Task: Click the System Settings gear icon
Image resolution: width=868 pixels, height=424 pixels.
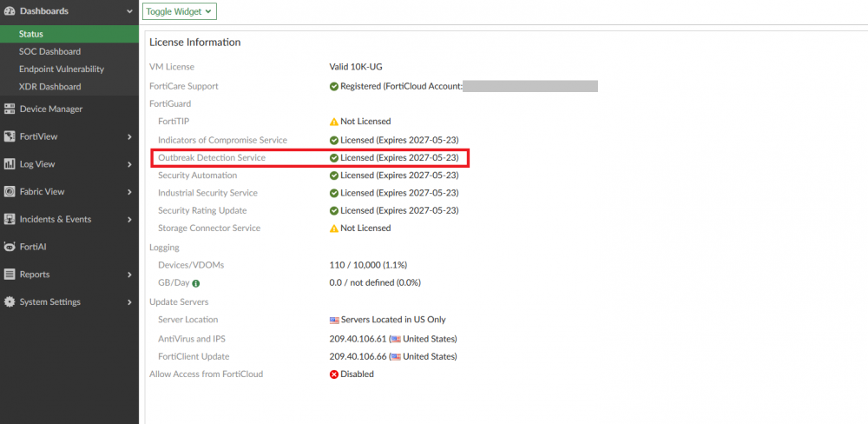Action: [x=9, y=302]
